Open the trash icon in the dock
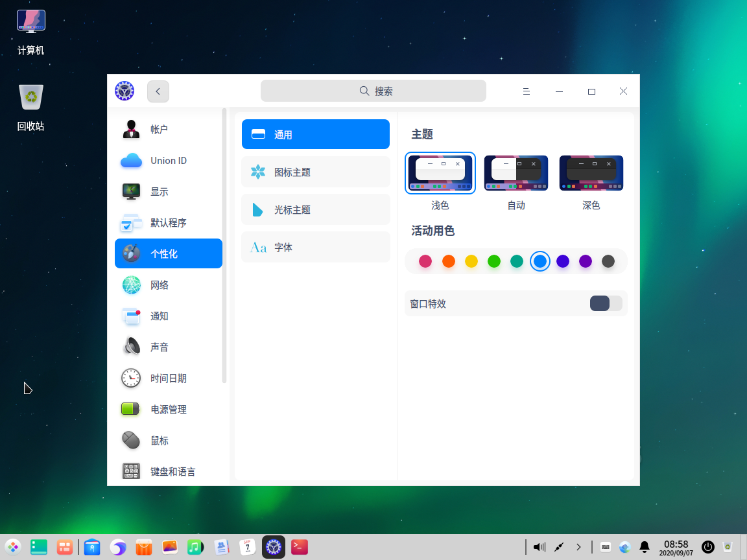747x560 pixels. 728,547
